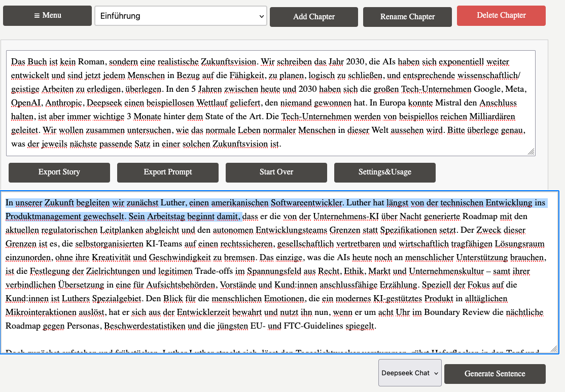This screenshot has height=392, width=565.
Task: Click the Generate Sentence button
Action: (495, 374)
